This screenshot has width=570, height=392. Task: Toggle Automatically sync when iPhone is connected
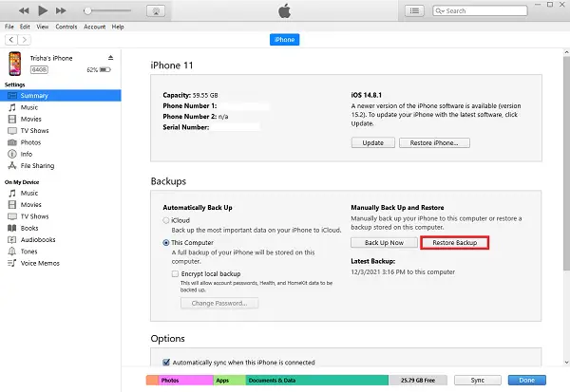pyautogui.click(x=167, y=362)
